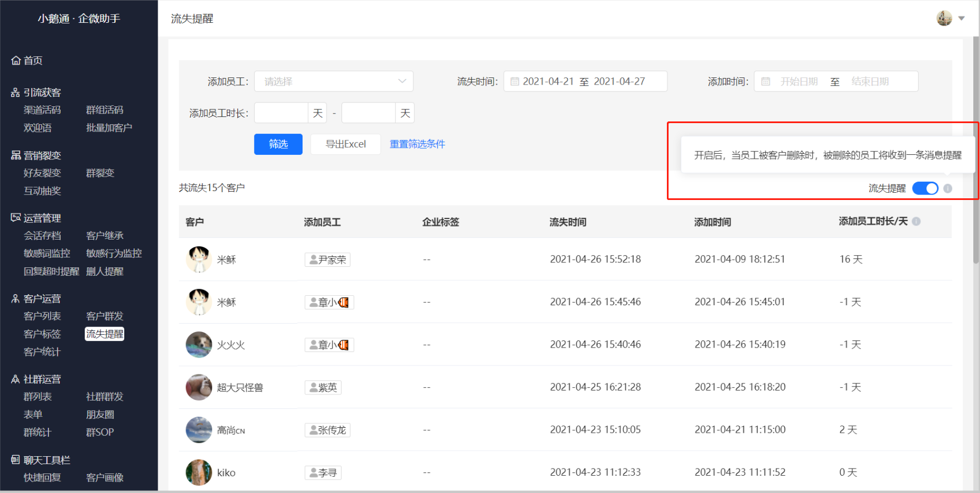Click the 筛选 filter button
The height and width of the screenshot is (493, 980).
279,144
